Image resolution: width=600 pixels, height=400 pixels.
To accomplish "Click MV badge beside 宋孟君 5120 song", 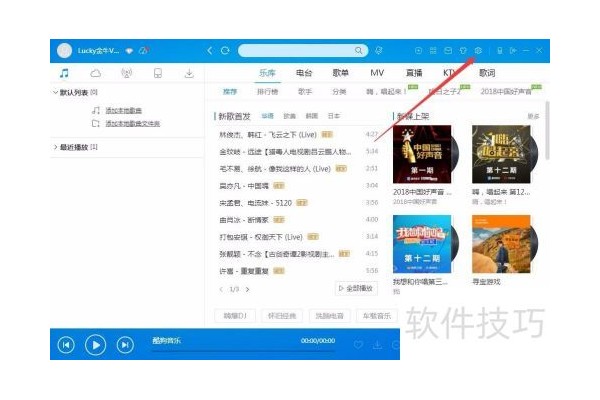I will point(302,202).
